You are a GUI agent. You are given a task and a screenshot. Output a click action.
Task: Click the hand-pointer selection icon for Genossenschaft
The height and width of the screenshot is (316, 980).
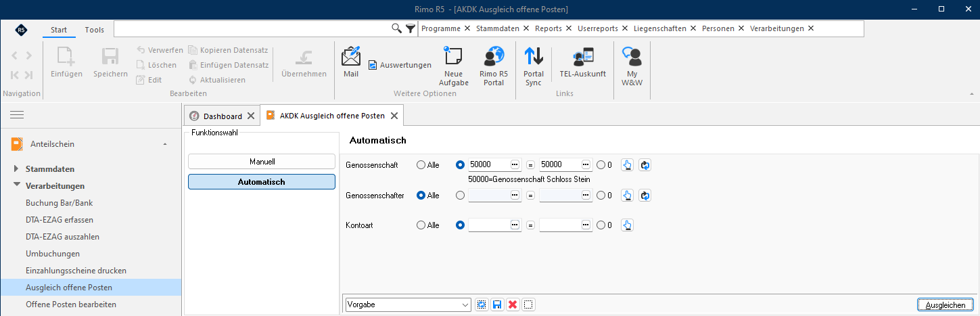click(627, 164)
